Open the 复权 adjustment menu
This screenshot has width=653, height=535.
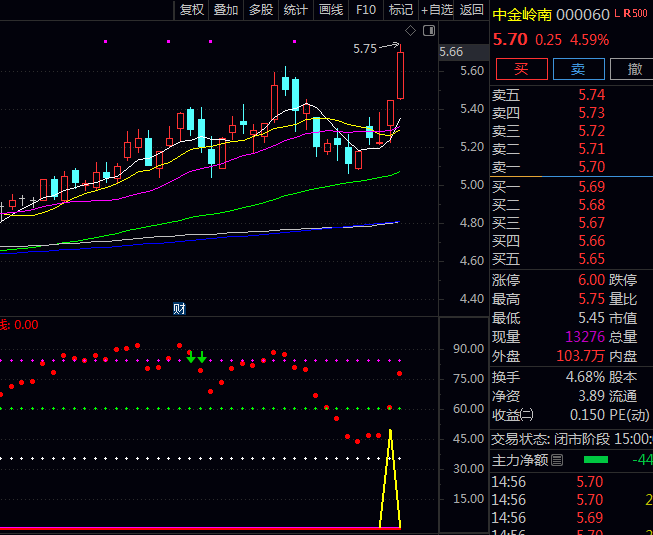pos(191,10)
